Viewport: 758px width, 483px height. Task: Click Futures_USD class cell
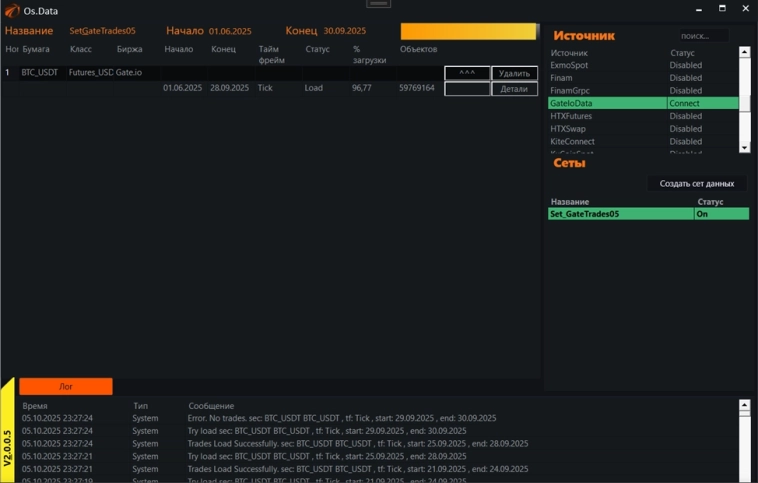click(90, 73)
